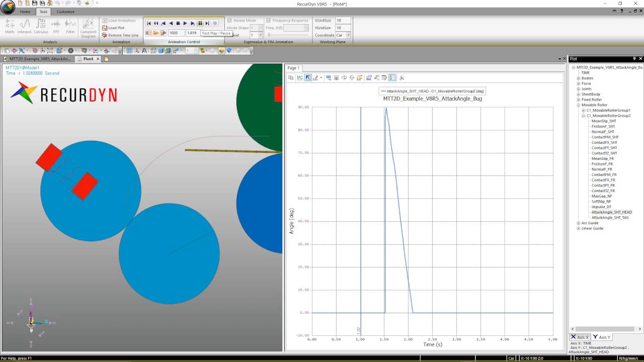
Task: Collapse the Movable Roller tree node
Action: [x=579, y=105]
